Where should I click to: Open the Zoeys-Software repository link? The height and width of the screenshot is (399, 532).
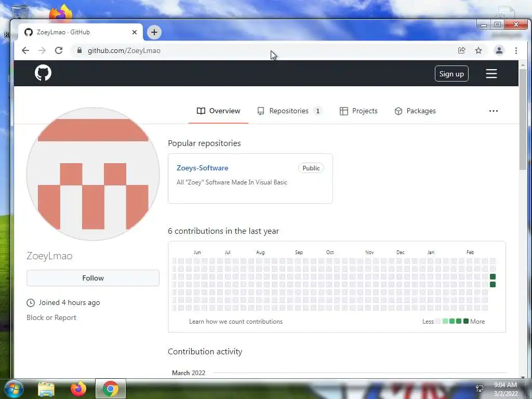point(202,168)
